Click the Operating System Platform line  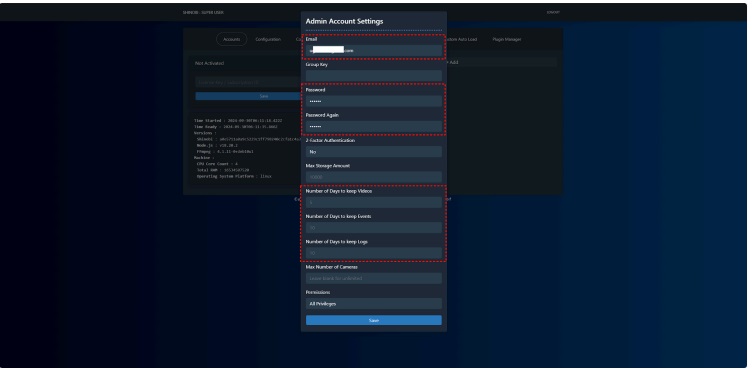[234, 176]
